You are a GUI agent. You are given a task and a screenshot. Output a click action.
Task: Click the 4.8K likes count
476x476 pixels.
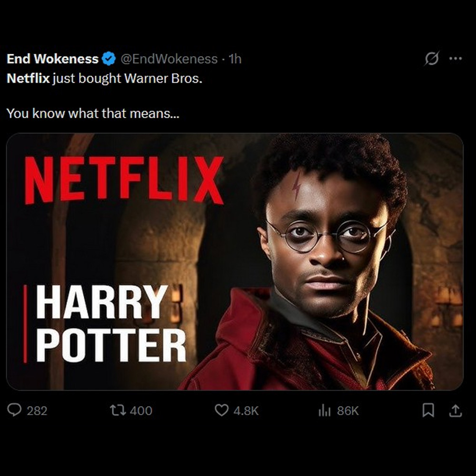(x=246, y=410)
